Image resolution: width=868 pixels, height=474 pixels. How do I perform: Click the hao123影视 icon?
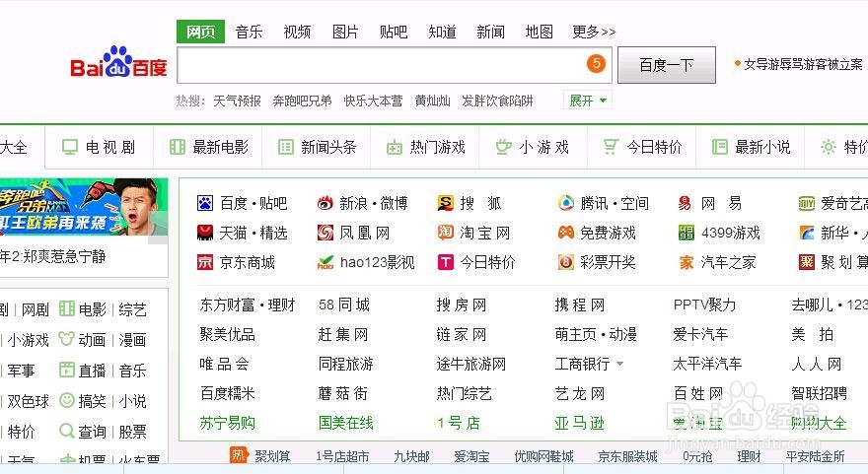pyautogui.click(x=325, y=262)
